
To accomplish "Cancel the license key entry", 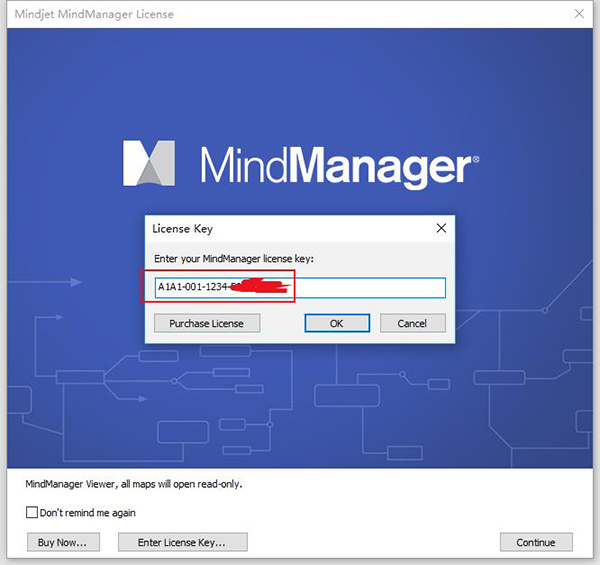I will pyautogui.click(x=412, y=323).
